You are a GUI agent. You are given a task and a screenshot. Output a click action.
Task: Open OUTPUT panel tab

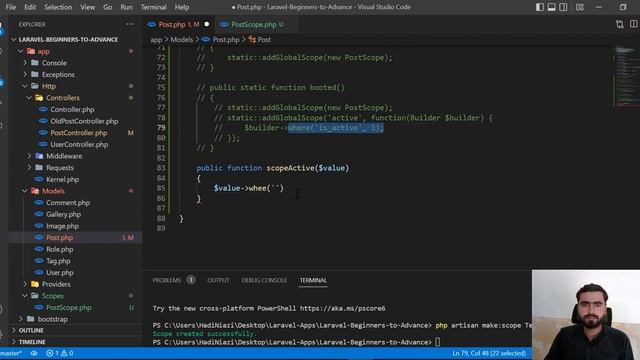[218, 280]
